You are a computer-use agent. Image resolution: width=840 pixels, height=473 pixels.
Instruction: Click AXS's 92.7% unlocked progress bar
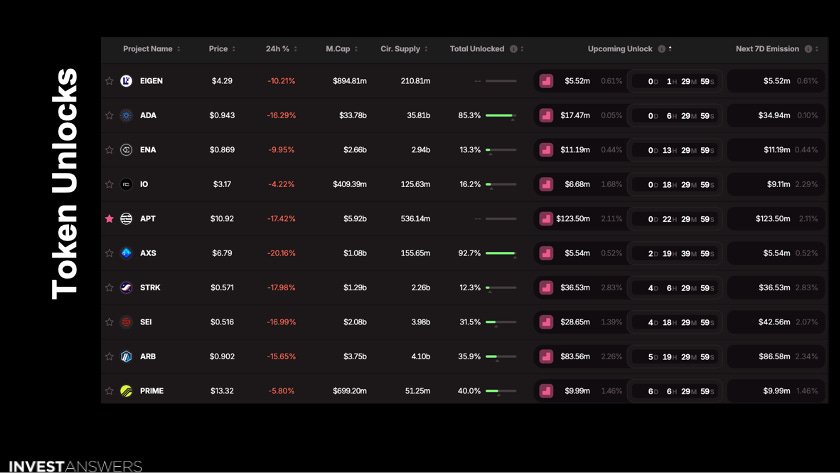[501, 253]
